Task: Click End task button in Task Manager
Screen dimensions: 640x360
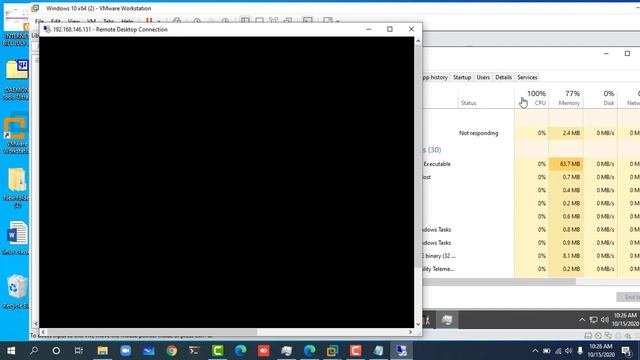Action: [628, 297]
